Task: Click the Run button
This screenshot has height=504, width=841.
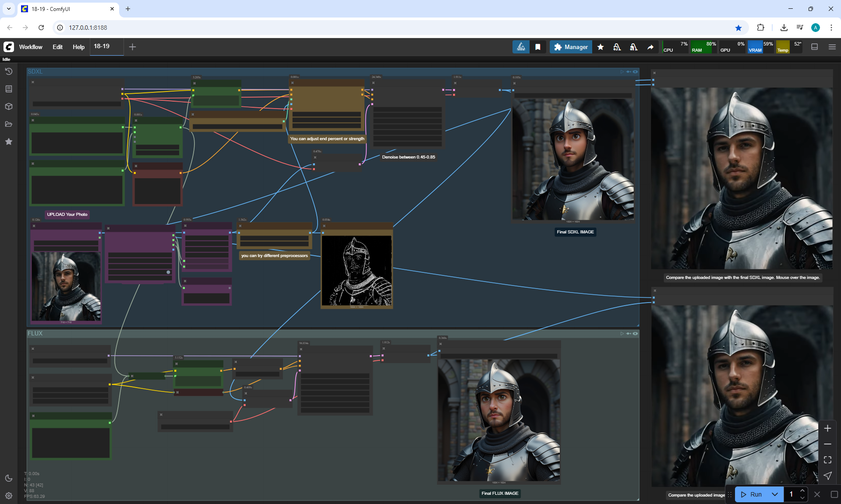Action: (x=752, y=494)
